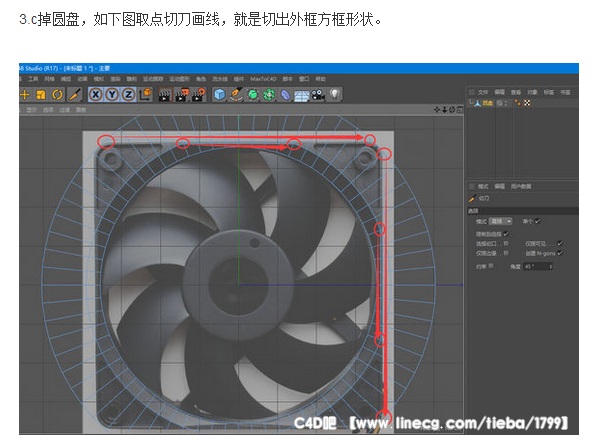Click viewport zoom navigation icon
This screenshot has width=594, height=440.
(x=445, y=110)
